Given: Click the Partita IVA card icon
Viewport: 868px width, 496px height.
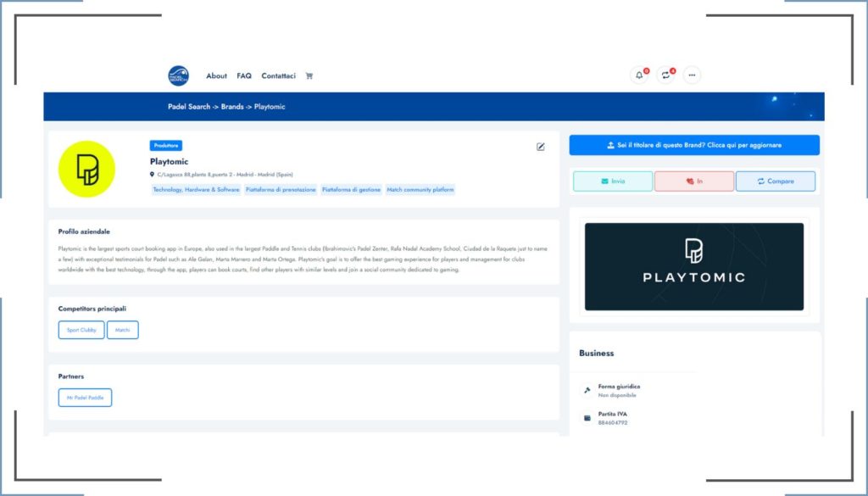Looking at the screenshot, I should point(587,418).
